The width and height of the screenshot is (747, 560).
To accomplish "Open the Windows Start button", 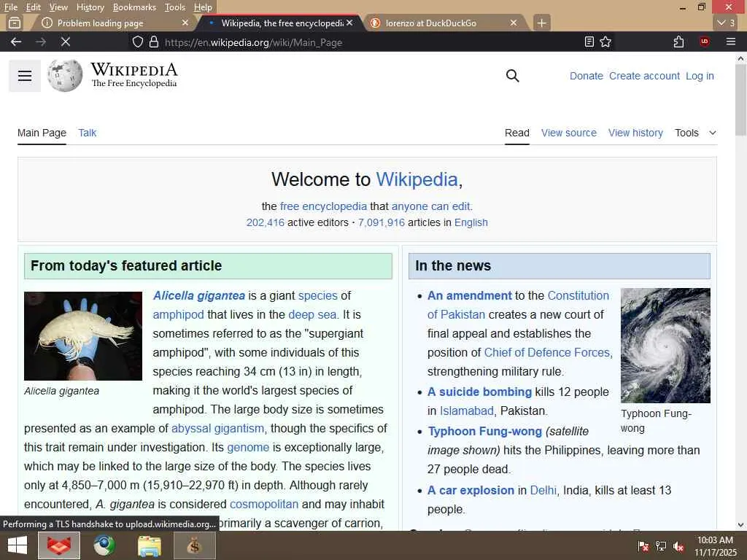I will (x=18, y=545).
